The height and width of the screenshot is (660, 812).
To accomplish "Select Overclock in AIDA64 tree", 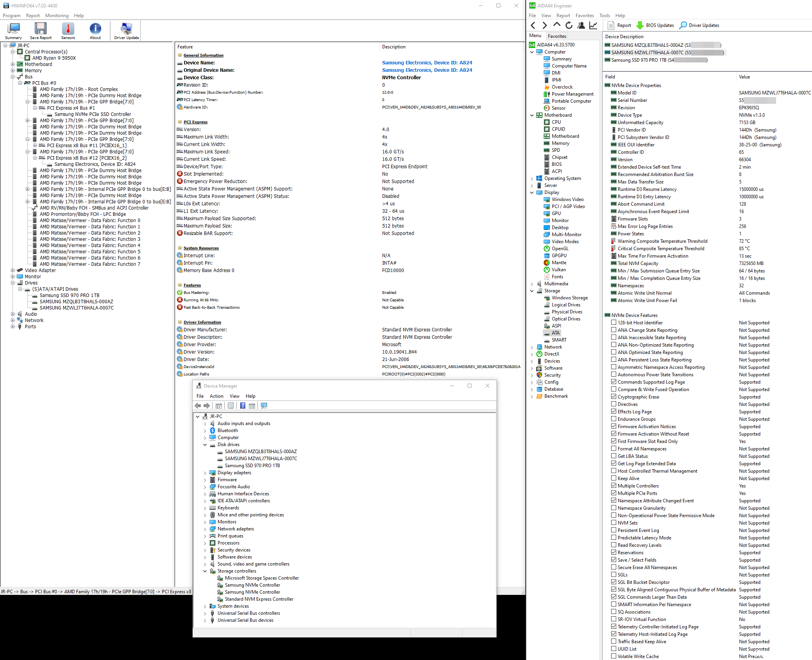I will [562, 87].
